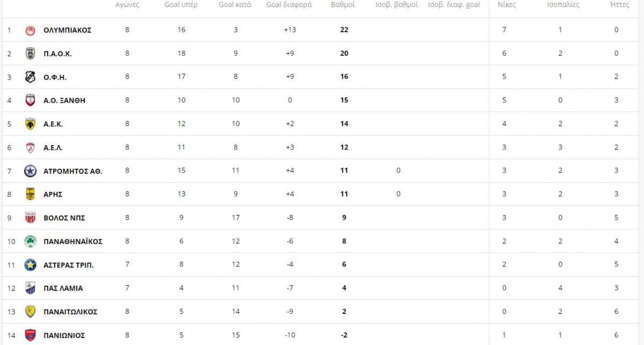Screen dimensions: 644x345
Task: Click the ΠΑΣ ΛΑΜΙΑ team row name
Action: [x=63, y=288]
